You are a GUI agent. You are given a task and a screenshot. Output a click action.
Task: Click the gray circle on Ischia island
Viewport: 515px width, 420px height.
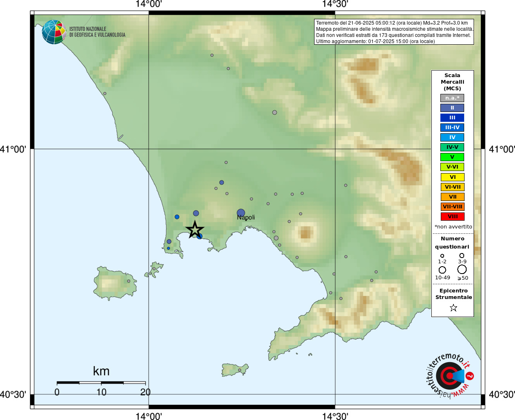(129, 281)
